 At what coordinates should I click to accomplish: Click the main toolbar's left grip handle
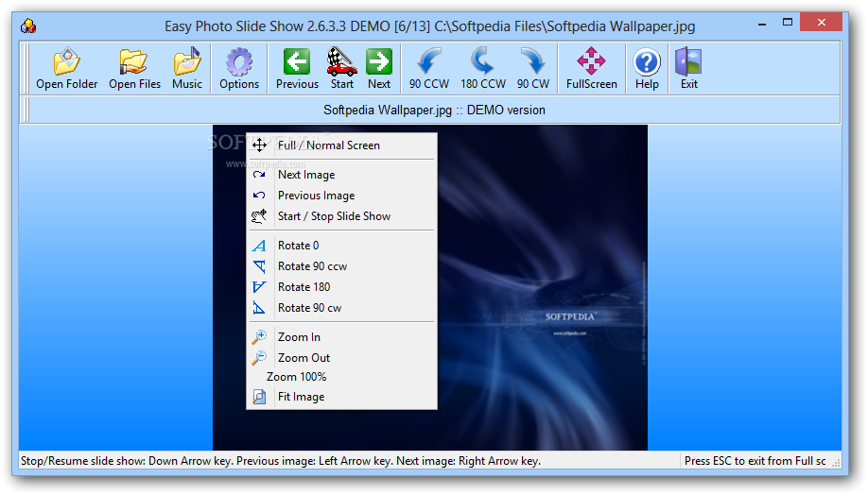point(25,68)
